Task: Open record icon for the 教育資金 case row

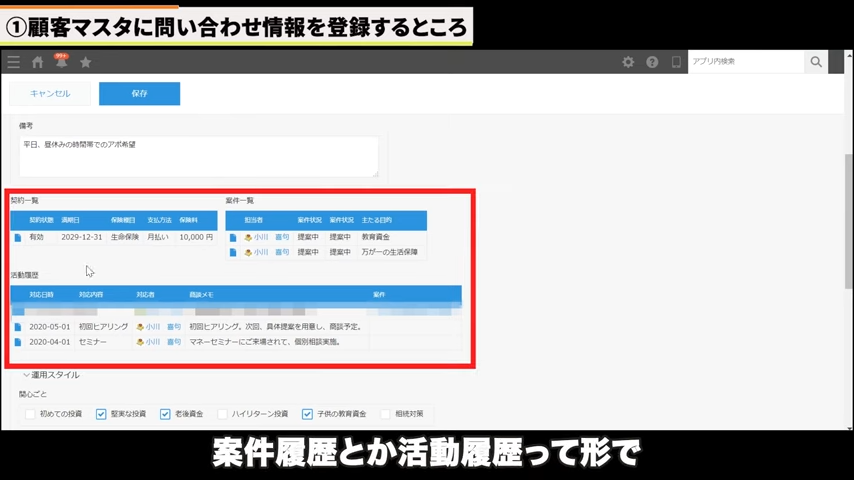Action: tap(233, 238)
